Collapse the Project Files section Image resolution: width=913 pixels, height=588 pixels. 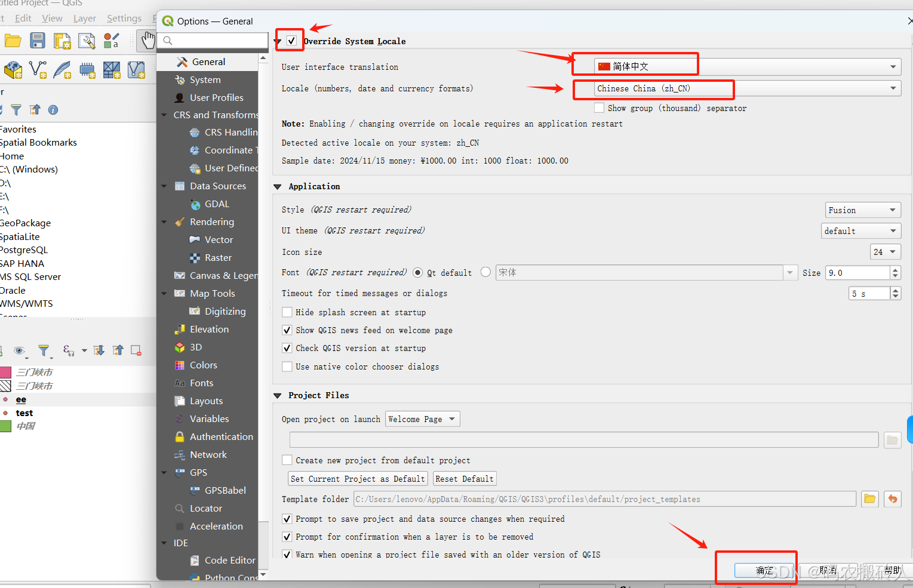278,396
